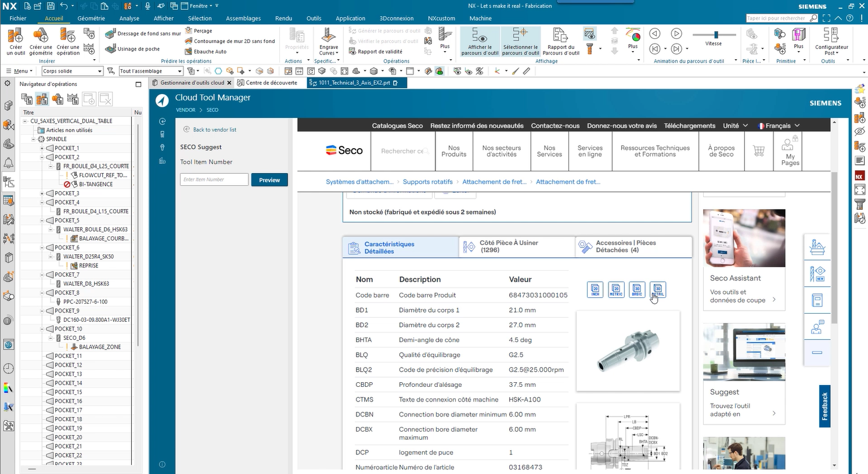
Task: Click the Créer un outil icon
Action: [x=16, y=42]
